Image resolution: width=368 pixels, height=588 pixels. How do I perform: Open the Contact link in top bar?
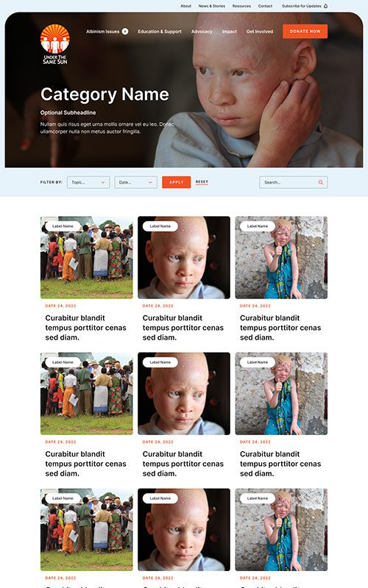[265, 6]
